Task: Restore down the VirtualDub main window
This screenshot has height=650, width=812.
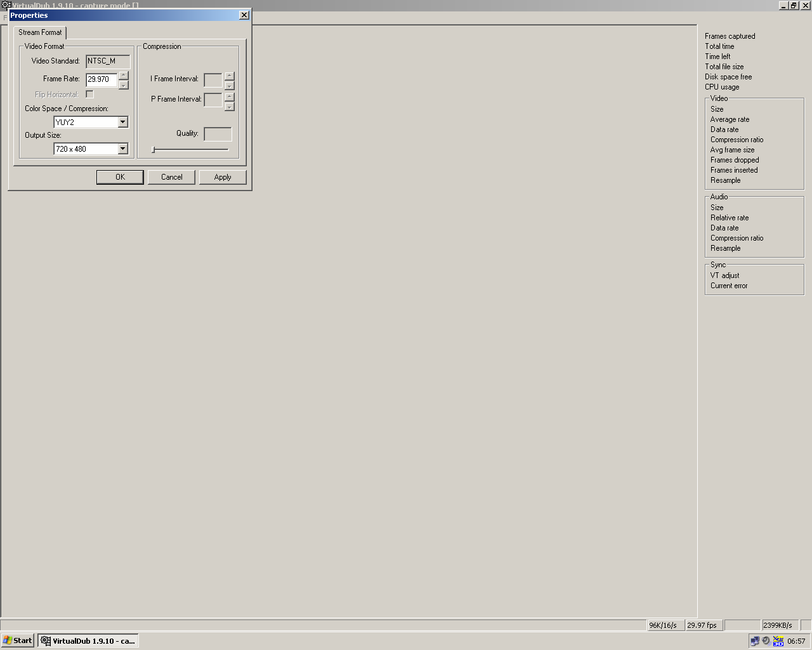Action: pos(794,6)
